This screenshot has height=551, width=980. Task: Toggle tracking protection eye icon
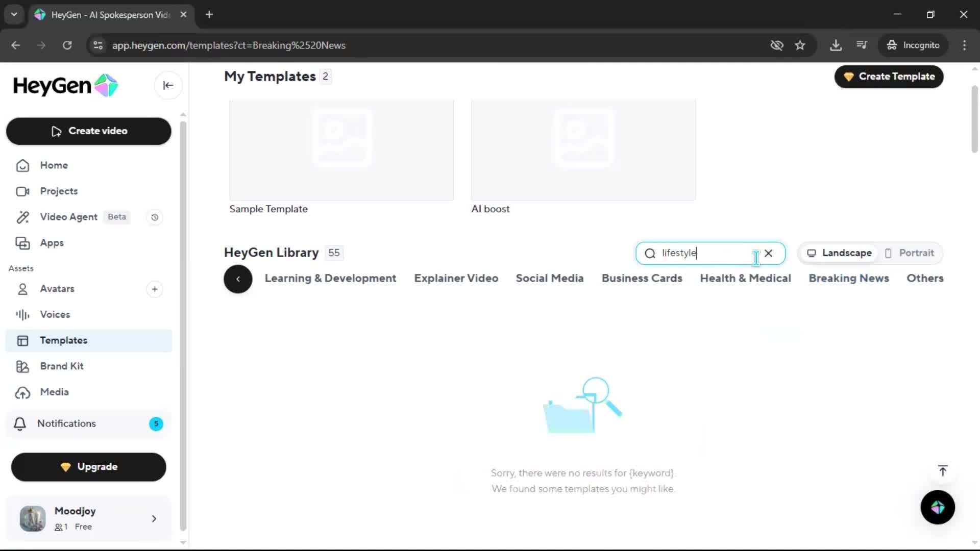(x=776, y=45)
